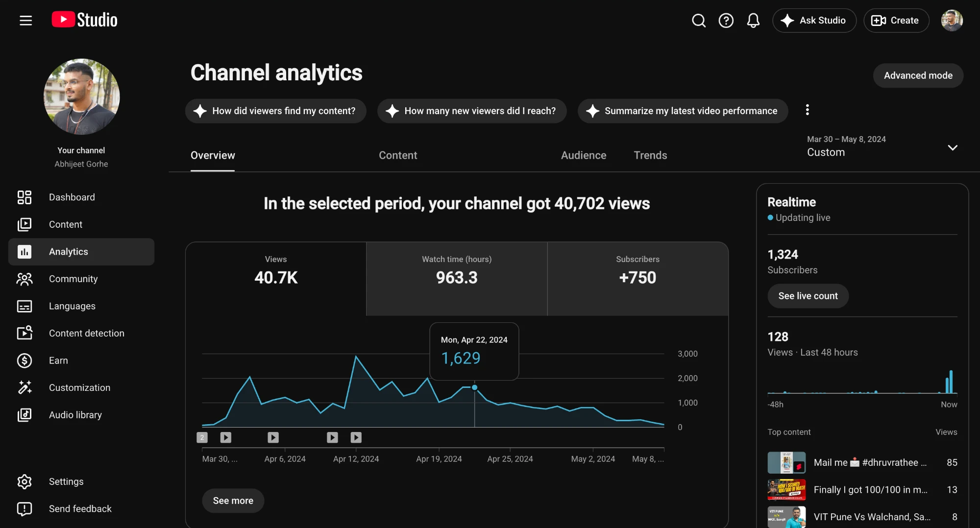Open 'Finally I got 100/100' video thumbnail
This screenshot has width=980, height=528.
pyautogui.click(x=786, y=490)
